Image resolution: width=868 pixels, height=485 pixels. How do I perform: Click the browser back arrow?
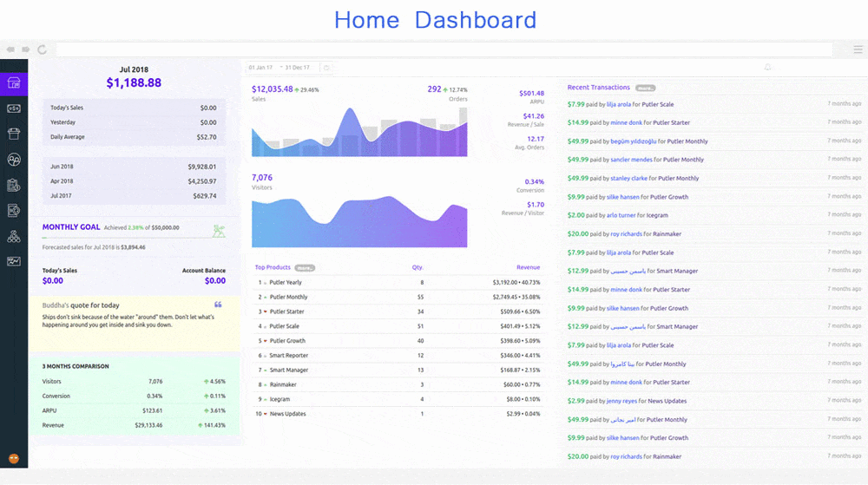click(10, 49)
